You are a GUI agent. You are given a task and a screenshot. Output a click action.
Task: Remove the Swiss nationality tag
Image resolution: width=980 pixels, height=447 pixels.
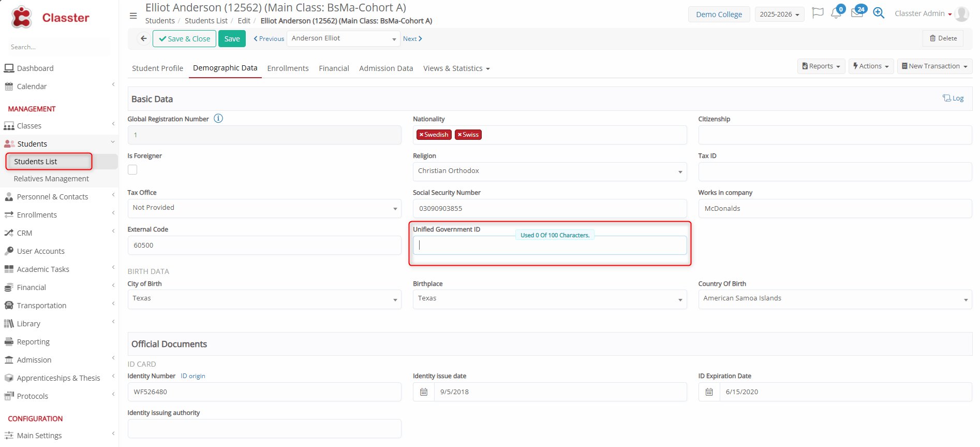click(x=459, y=135)
